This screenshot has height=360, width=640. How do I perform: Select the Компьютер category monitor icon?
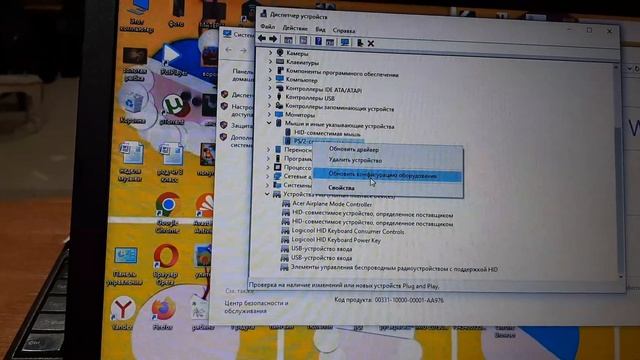pyautogui.click(x=280, y=79)
